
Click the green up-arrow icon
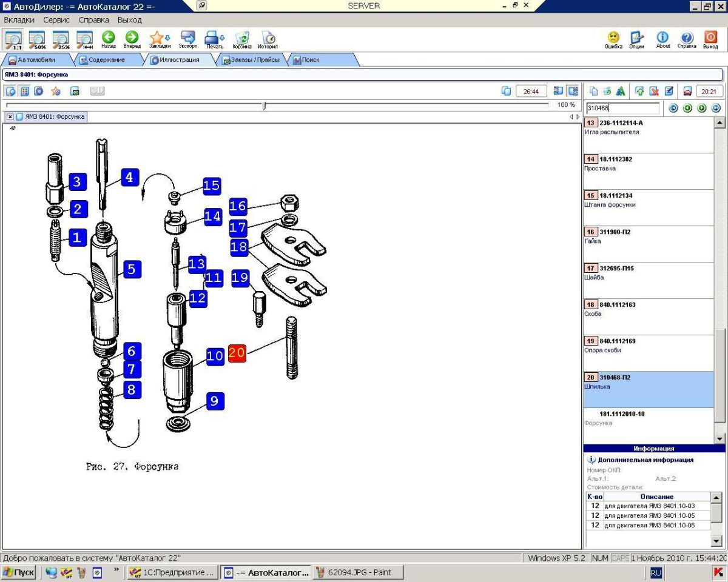(639, 91)
